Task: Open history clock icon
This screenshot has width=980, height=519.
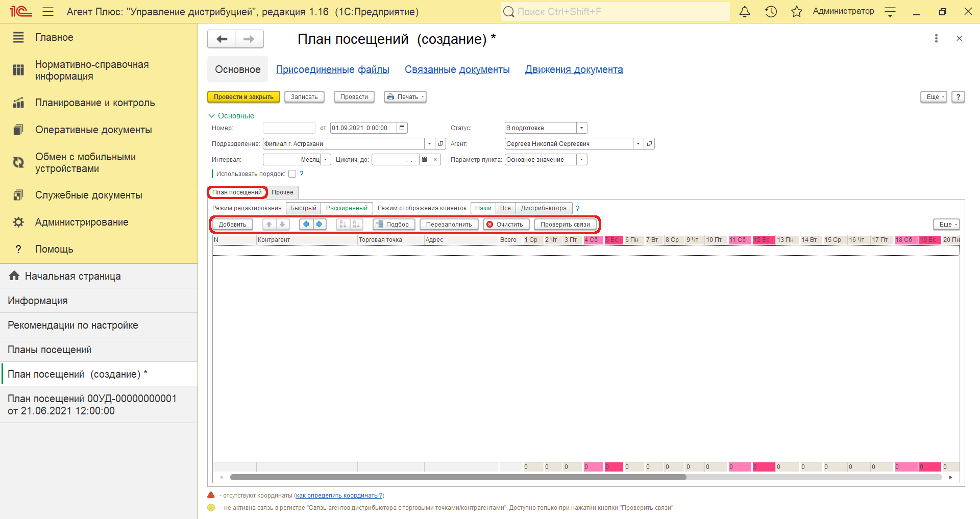Action: tap(771, 11)
